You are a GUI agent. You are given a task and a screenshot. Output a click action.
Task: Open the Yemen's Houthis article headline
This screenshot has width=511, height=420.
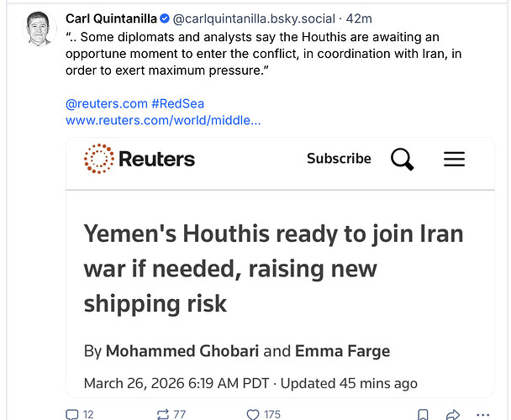(273, 268)
